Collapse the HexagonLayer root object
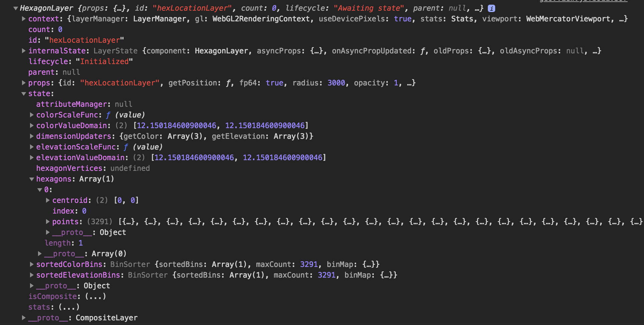This screenshot has width=644, height=325. coord(15,8)
